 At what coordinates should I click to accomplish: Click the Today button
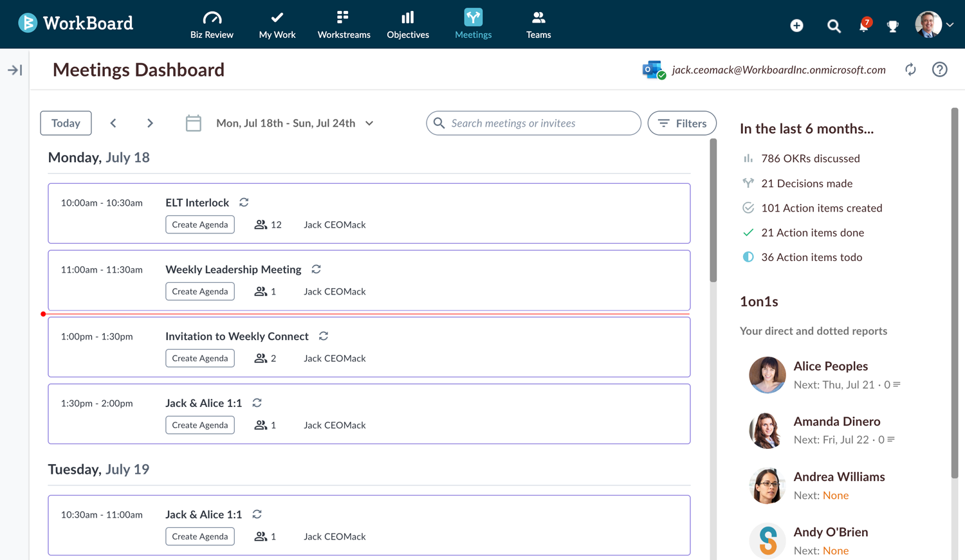[66, 123]
